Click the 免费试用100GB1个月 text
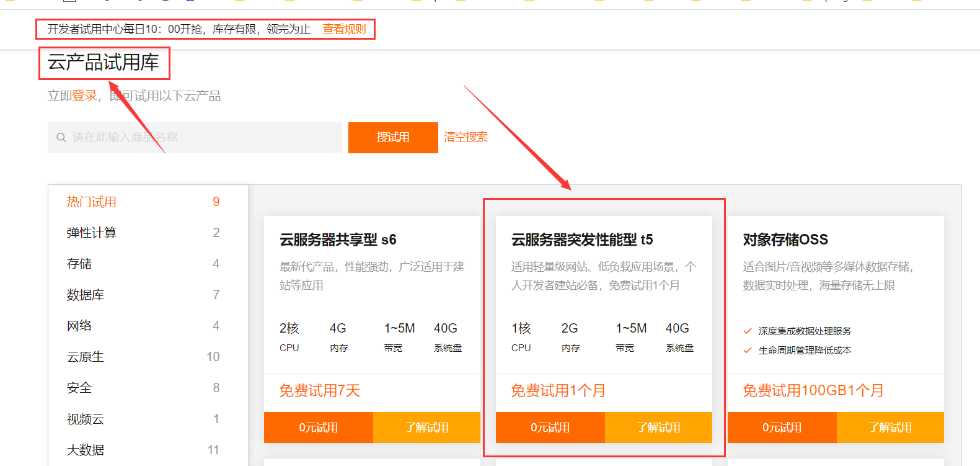Screen dimensions: 980x466 coord(813,390)
